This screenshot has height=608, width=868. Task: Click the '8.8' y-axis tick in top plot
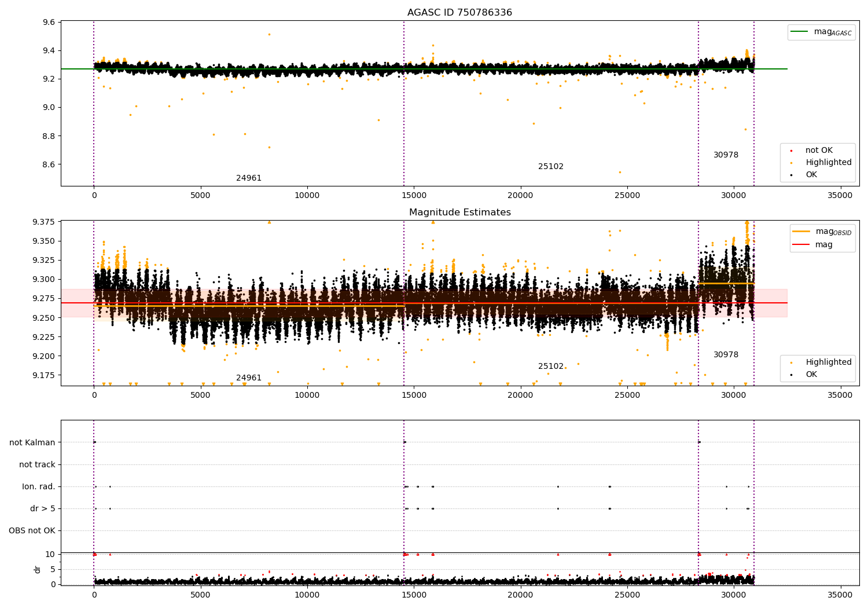point(49,137)
